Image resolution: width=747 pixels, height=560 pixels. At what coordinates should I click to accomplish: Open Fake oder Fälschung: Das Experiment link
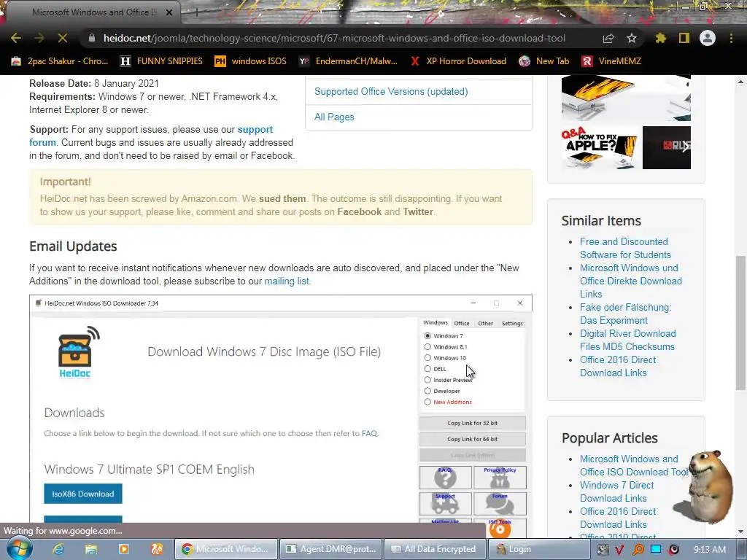click(625, 314)
